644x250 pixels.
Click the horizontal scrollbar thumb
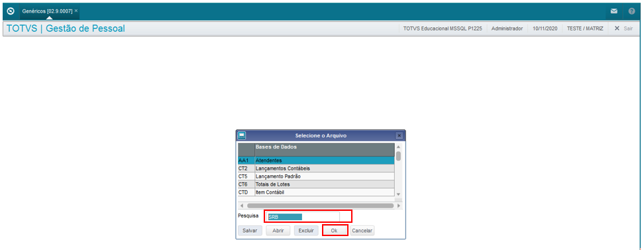pyautogui.click(x=321, y=205)
